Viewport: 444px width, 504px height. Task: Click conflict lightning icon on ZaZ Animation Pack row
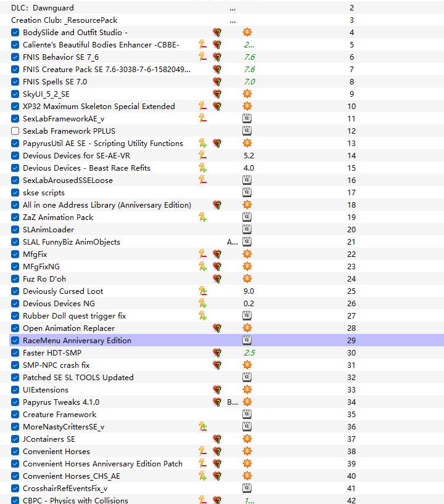pyautogui.click(x=202, y=217)
